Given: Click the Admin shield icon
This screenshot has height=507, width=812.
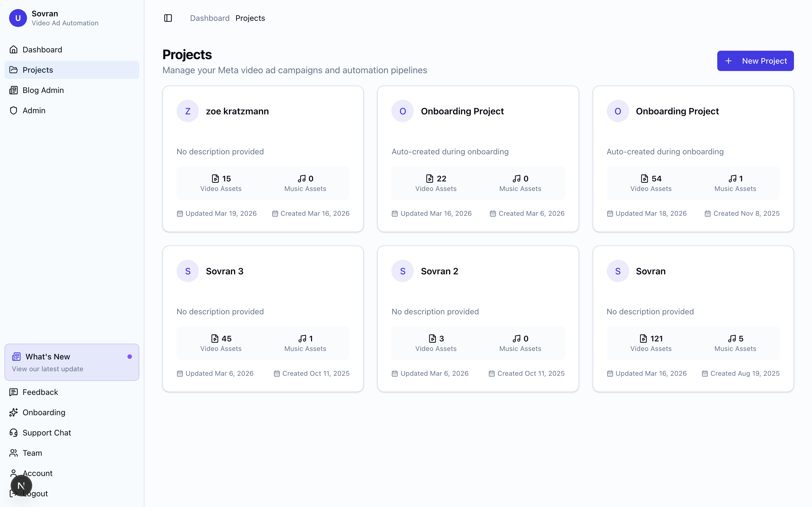Looking at the screenshot, I should 14,110.
